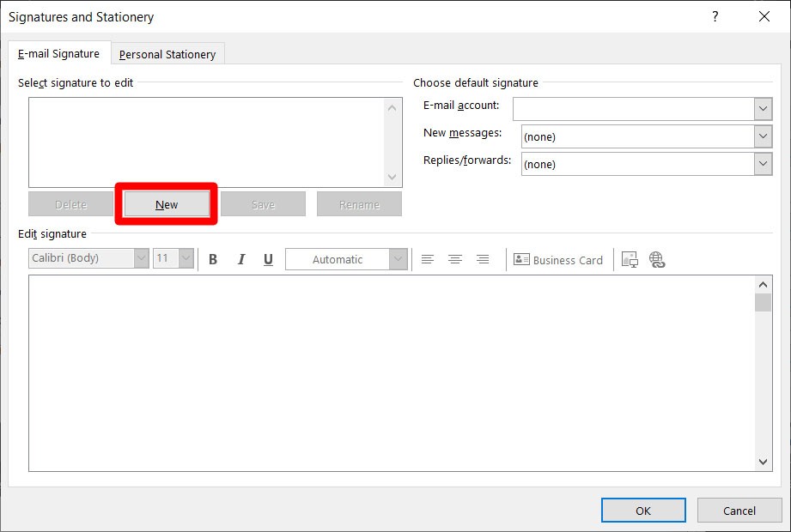Toggle Underline formatting in signature toolbar
This screenshot has width=791, height=532.
(268, 259)
